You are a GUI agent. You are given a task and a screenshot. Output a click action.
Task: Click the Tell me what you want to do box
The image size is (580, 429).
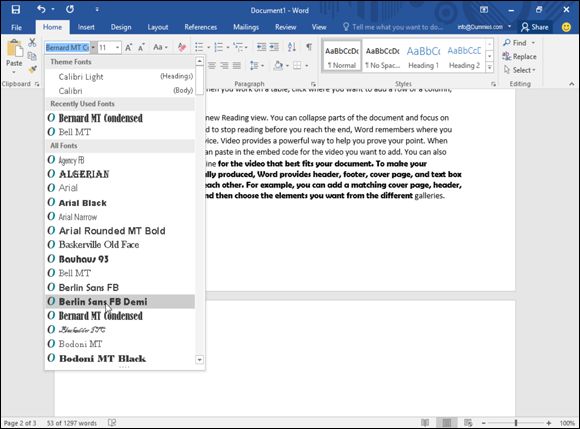pyautogui.click(x=393, y=27)
